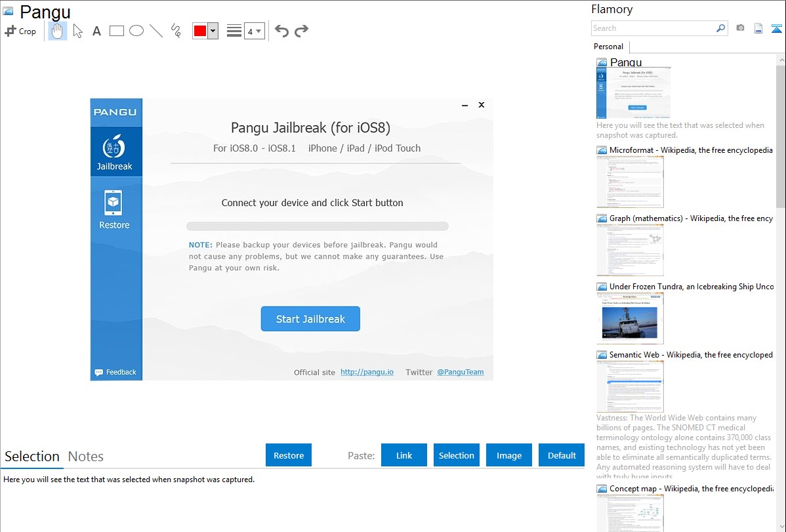Expand the line thickness dropdown

pos(259,31)
